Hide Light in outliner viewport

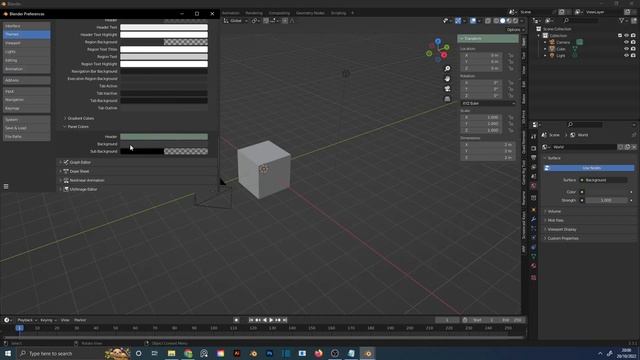(x=627, y=56)
